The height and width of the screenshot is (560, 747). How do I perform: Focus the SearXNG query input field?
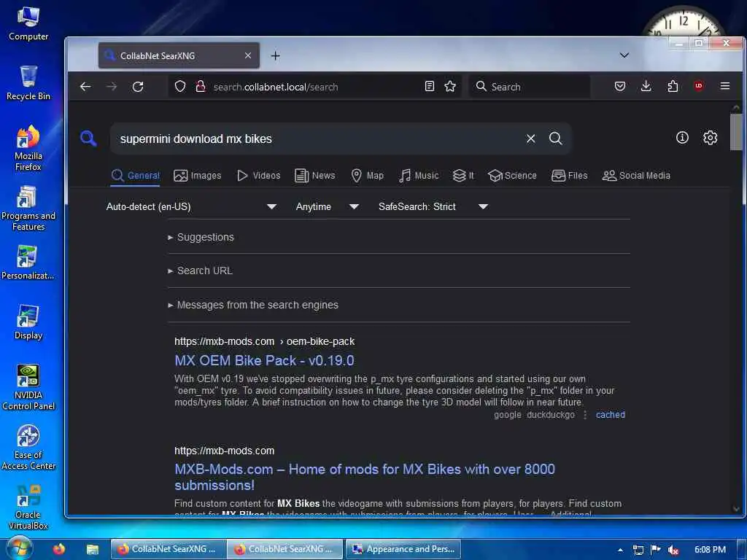pyautogui.click(x=320, y=139)
